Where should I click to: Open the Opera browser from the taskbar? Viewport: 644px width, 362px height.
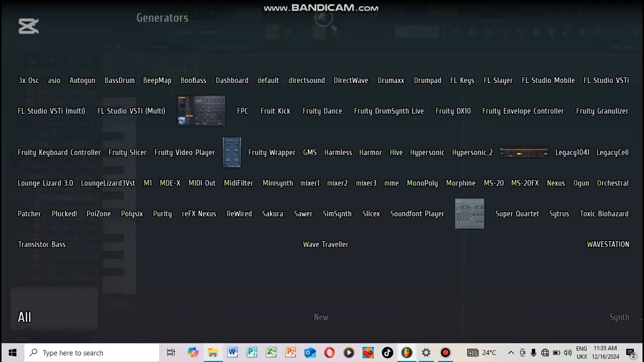click(x=330, y=352)
